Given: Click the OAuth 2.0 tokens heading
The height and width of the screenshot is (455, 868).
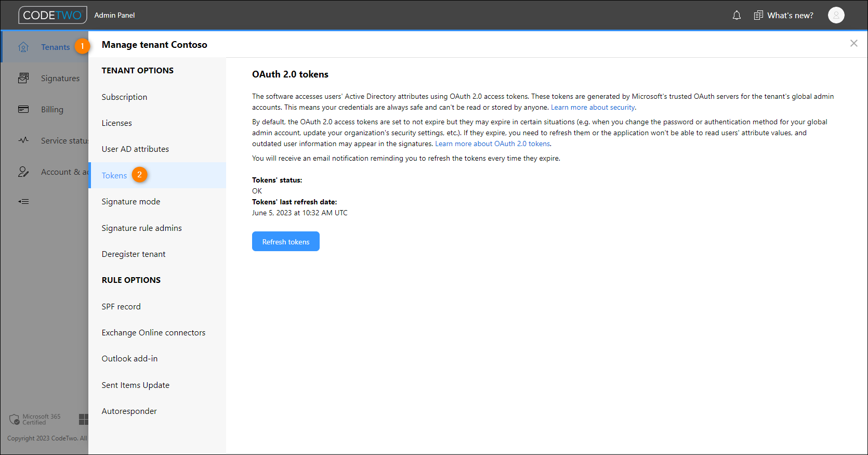Looking at the screenshot, I should [x=290, y=74].
